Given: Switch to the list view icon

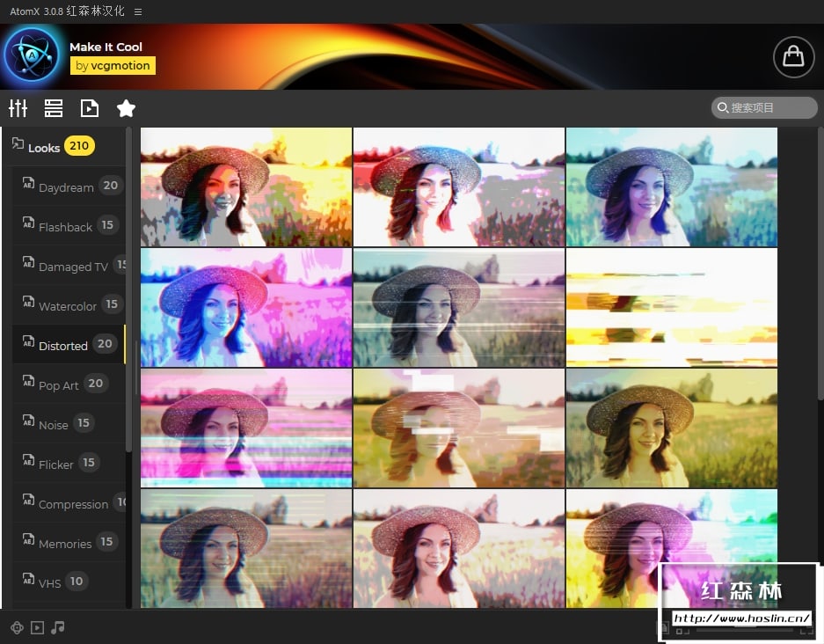Looking at the screenshot, I should [x=54, y=108].
